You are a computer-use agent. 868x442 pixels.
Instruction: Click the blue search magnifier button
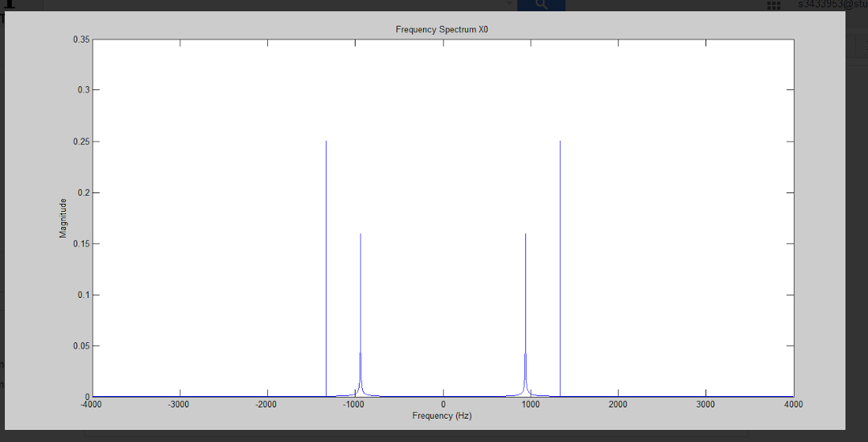pos(541,5)
